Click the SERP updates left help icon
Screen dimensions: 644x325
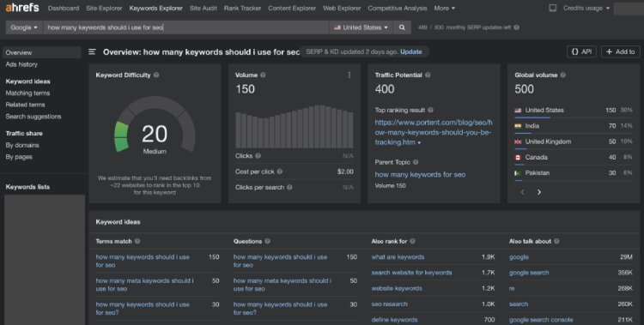517,27
